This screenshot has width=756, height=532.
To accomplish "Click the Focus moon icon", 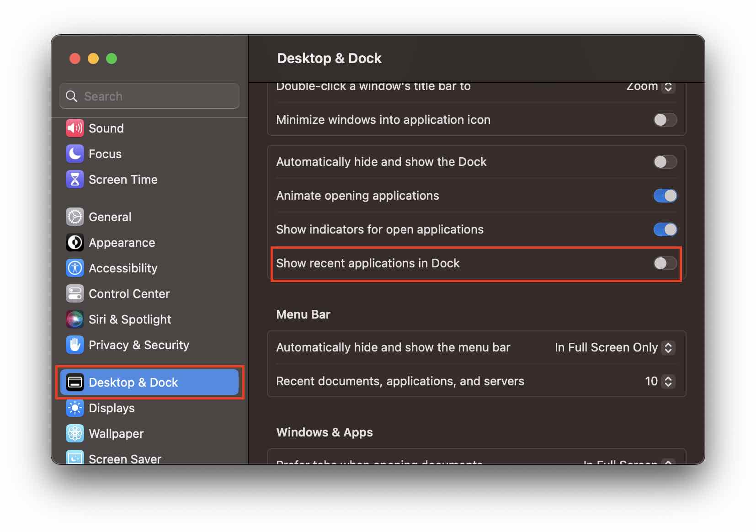I will 75,154.
